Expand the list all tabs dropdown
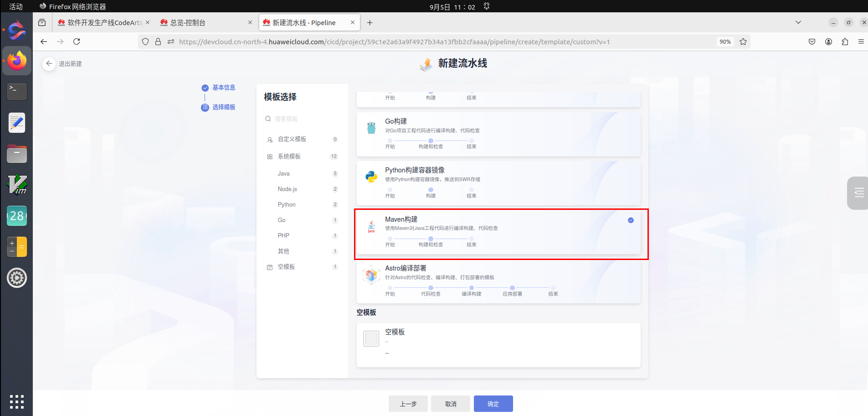Viewport: 868px width, 416px height. (798, 22)
